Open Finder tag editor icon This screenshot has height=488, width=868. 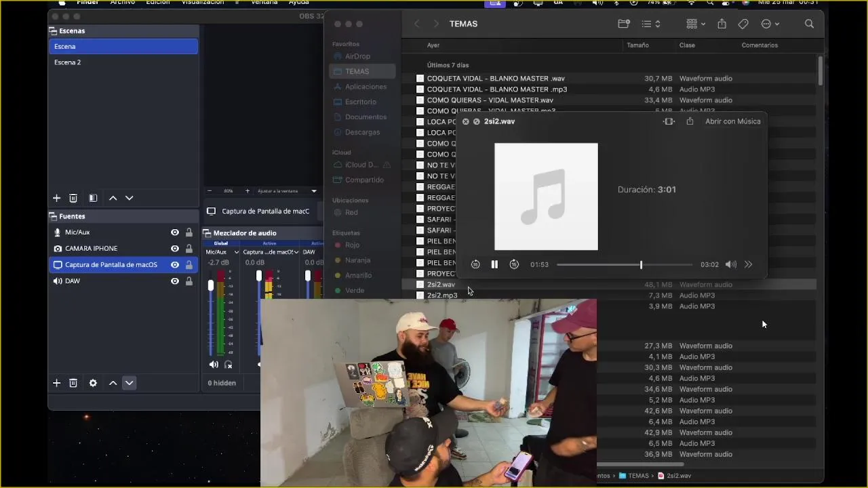point(743,24)
